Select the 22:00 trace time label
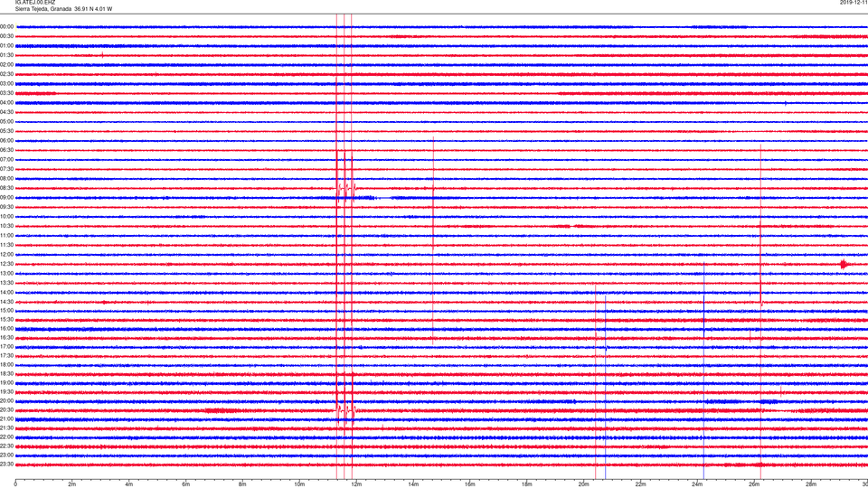The width and height of the screenshot is (868, 488). (6, 437)
